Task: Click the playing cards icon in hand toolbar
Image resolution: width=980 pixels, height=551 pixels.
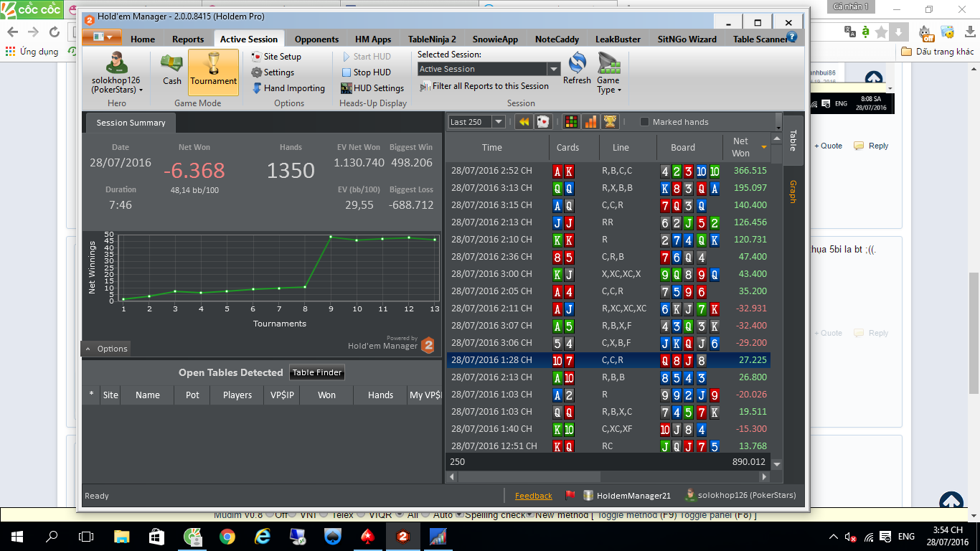Action: [x=543, y=122]
